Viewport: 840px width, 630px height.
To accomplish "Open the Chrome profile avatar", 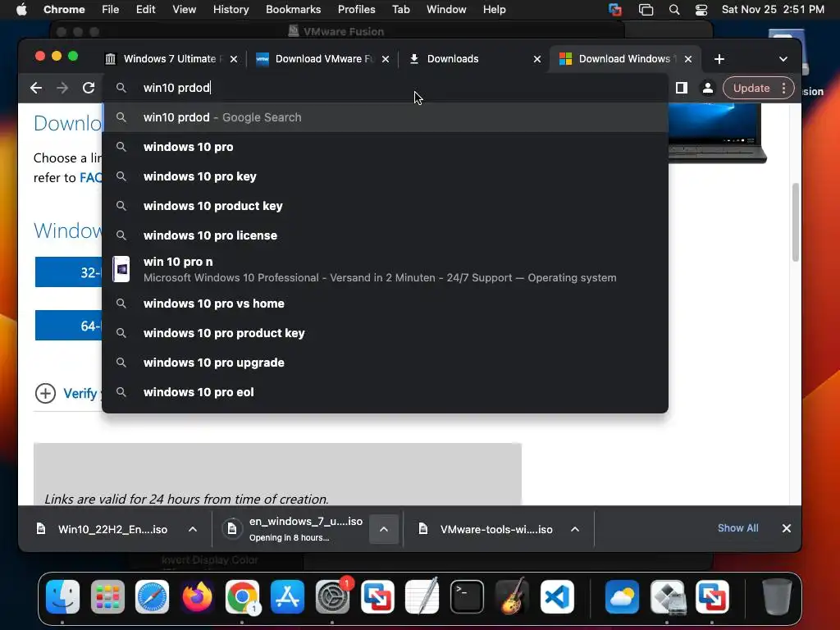I will [708, 88].
